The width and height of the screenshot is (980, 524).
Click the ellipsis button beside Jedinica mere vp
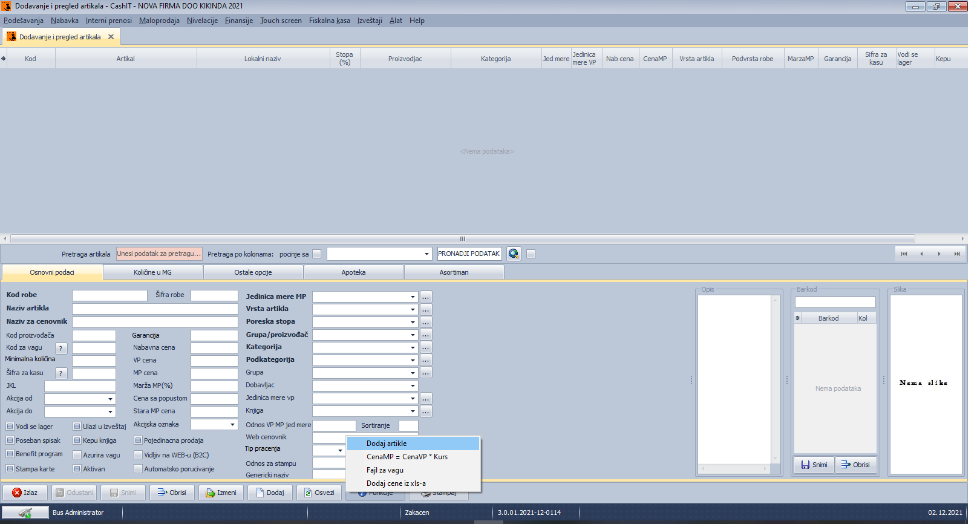point(426,399)
